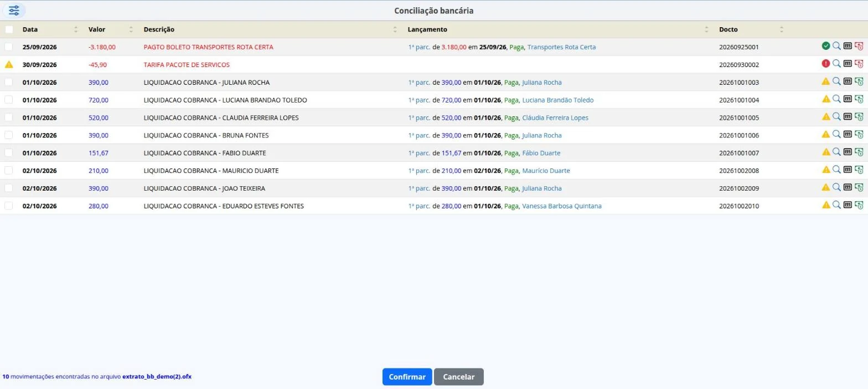Click red alert icon for TARIFA PACOTE DE SERVICOS

[826, 64]
